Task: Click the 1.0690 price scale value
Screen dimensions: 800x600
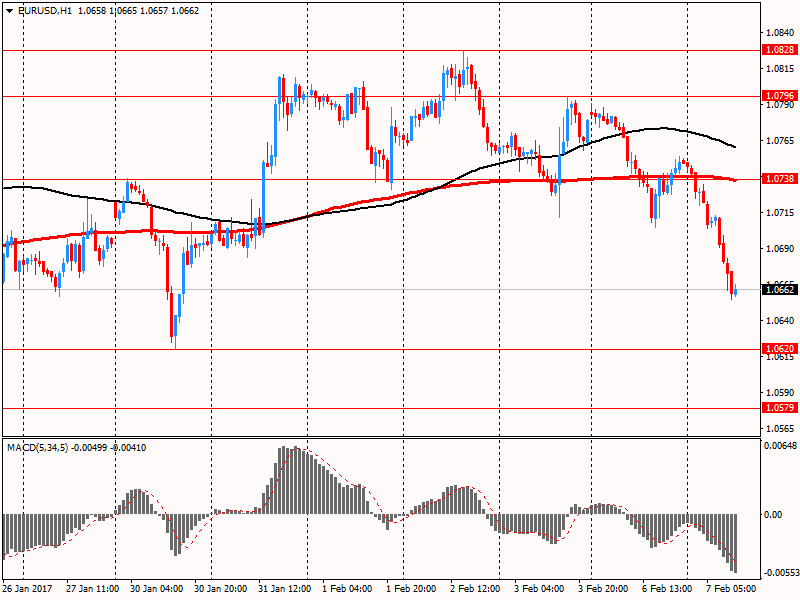Action: click(x=781, y=248)
